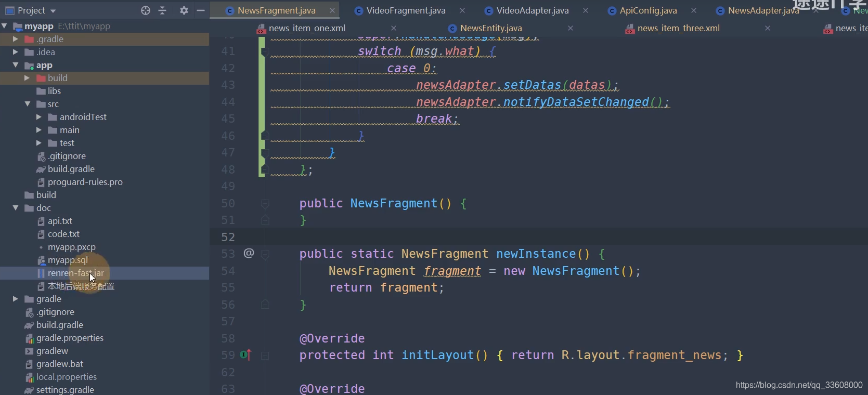Expand the .idea folder
868x395 pixels.
pyautogui.click(x=16, y=52)
